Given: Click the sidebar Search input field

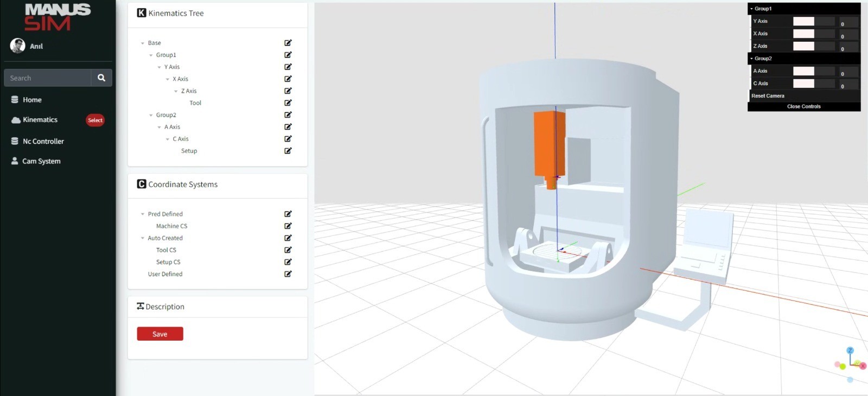Looking at the screenshot, I should coord(48,78).
